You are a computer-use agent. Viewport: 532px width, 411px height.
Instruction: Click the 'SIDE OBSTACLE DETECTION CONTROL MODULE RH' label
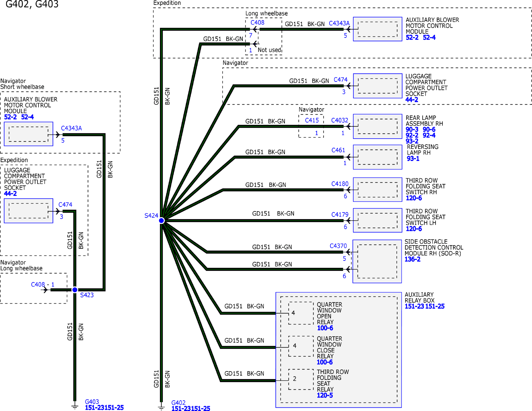434,247
